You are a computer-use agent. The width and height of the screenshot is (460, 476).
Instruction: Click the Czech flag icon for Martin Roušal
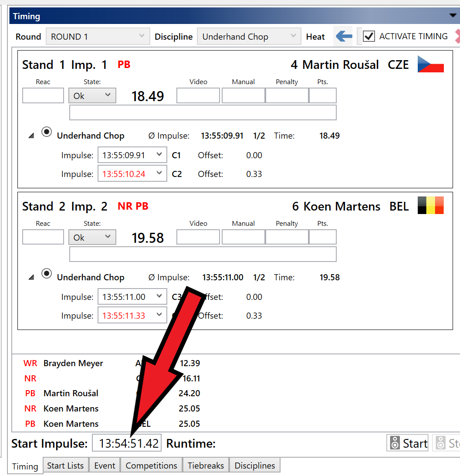point(430,64)
